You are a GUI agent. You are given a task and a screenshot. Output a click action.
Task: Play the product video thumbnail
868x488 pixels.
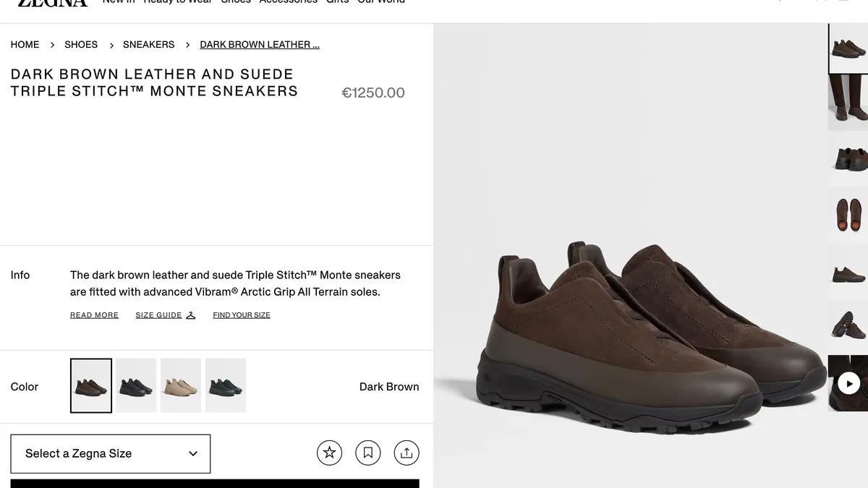tap(848, 383)
